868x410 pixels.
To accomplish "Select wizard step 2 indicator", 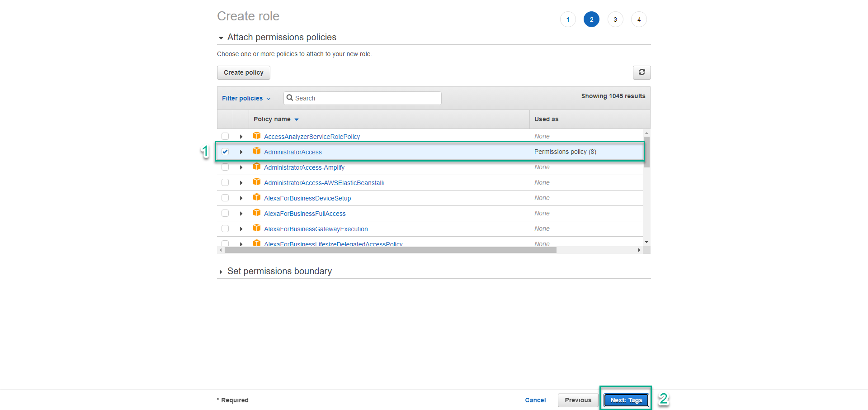I will pyautogui.click(x=591, y=19).
